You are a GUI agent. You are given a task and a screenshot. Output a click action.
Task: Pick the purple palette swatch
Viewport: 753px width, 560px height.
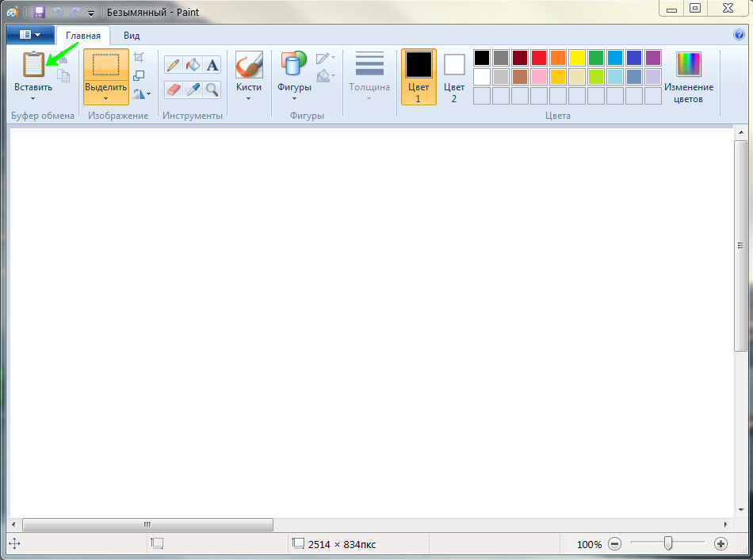(x=652, y=58)
